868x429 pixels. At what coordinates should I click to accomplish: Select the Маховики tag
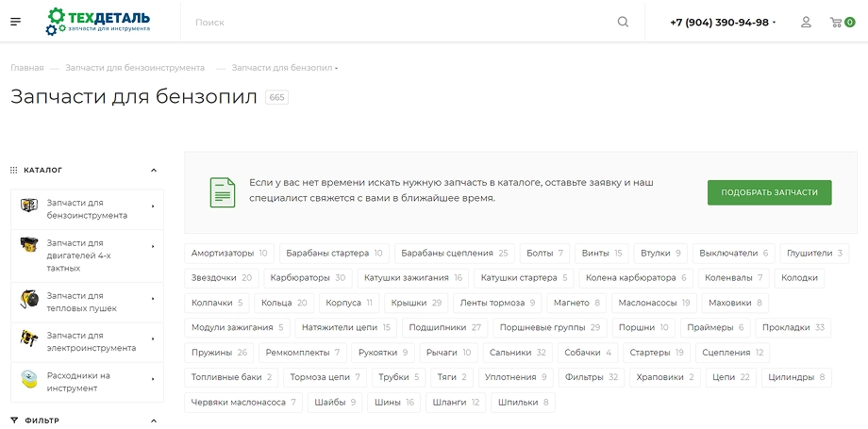735,303
